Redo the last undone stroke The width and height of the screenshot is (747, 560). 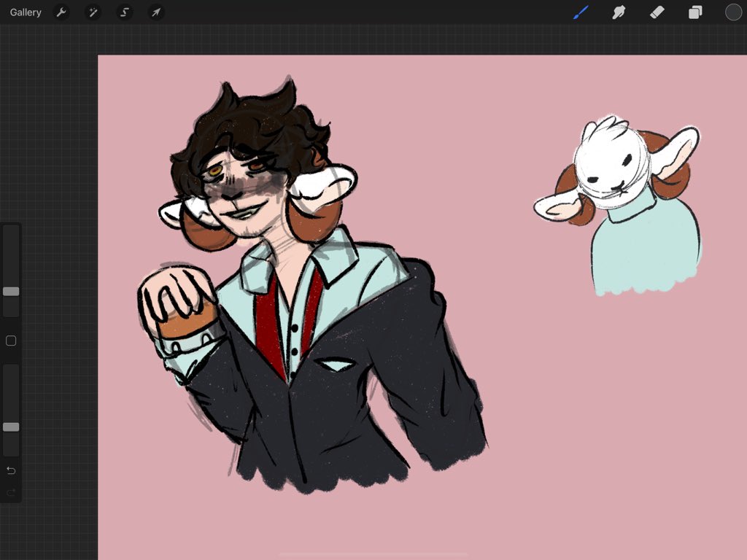click(x=11, y=492)
